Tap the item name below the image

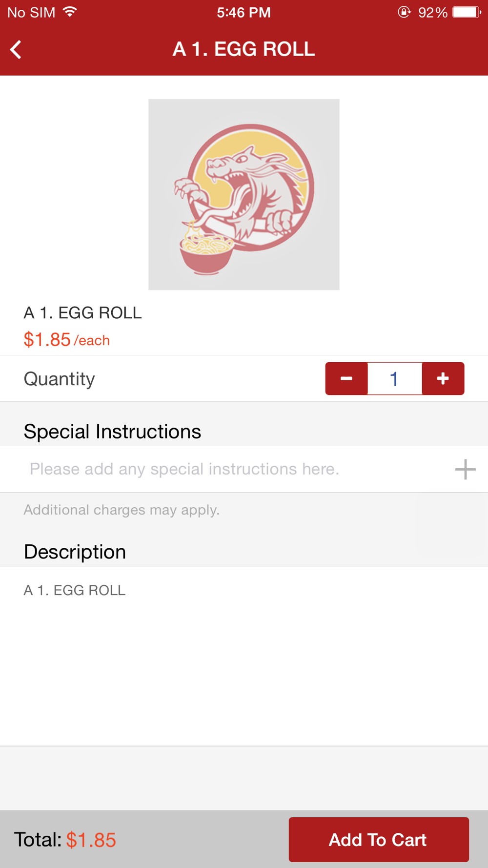[x=83, y=312]
